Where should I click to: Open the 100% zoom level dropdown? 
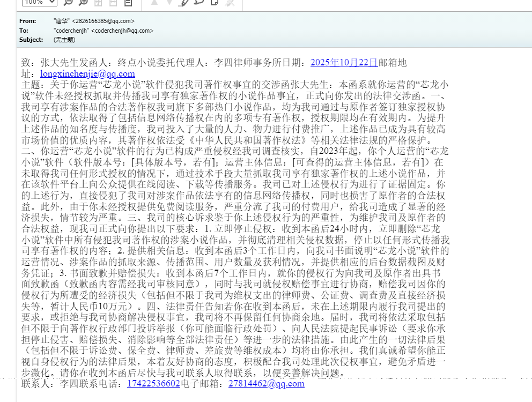coord(39,2)
